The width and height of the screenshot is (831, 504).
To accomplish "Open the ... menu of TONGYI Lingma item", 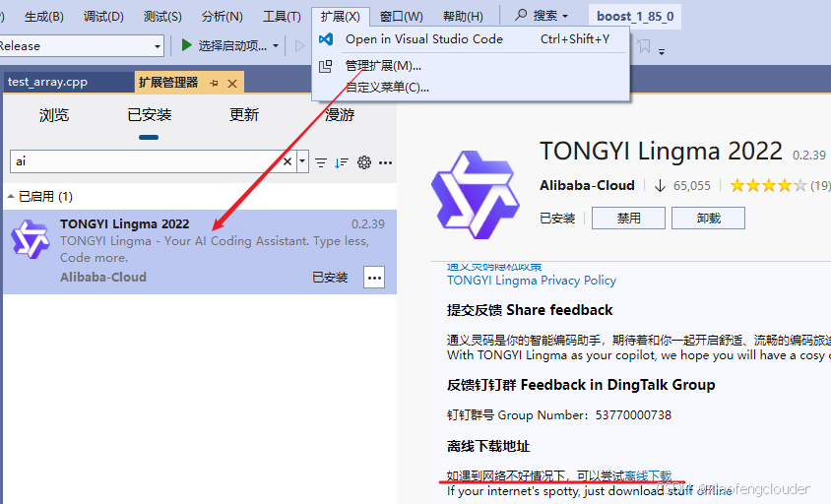I will click(x=374, y=278).
